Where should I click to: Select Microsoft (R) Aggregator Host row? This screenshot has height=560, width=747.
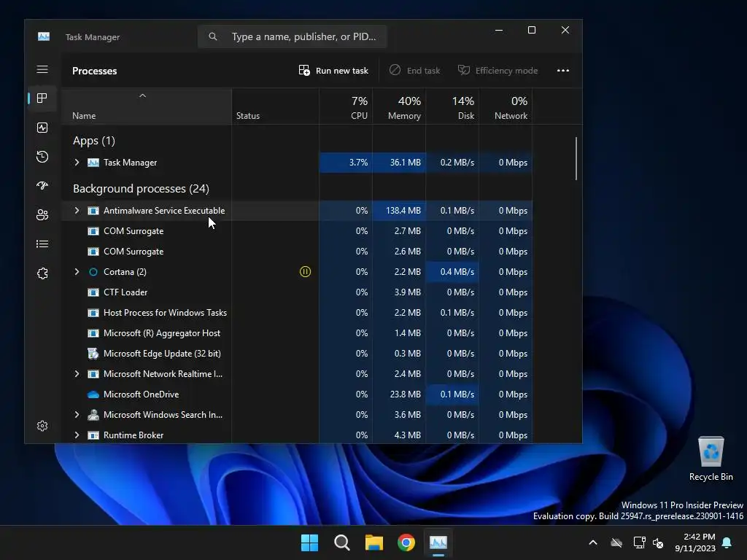298,333
